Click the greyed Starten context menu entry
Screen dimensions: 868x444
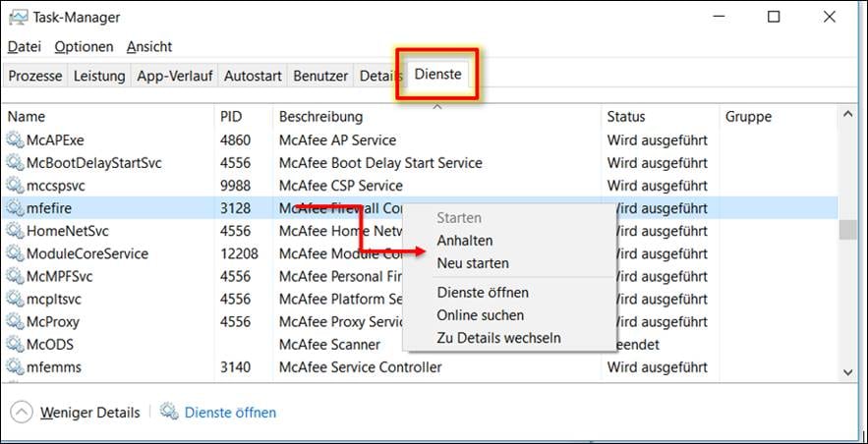(x=459, y=218)
